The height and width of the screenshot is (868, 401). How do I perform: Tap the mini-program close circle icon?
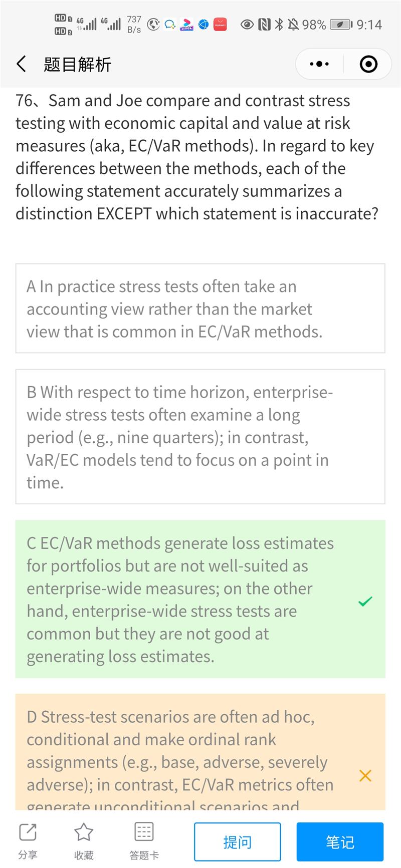pos(368,64)
